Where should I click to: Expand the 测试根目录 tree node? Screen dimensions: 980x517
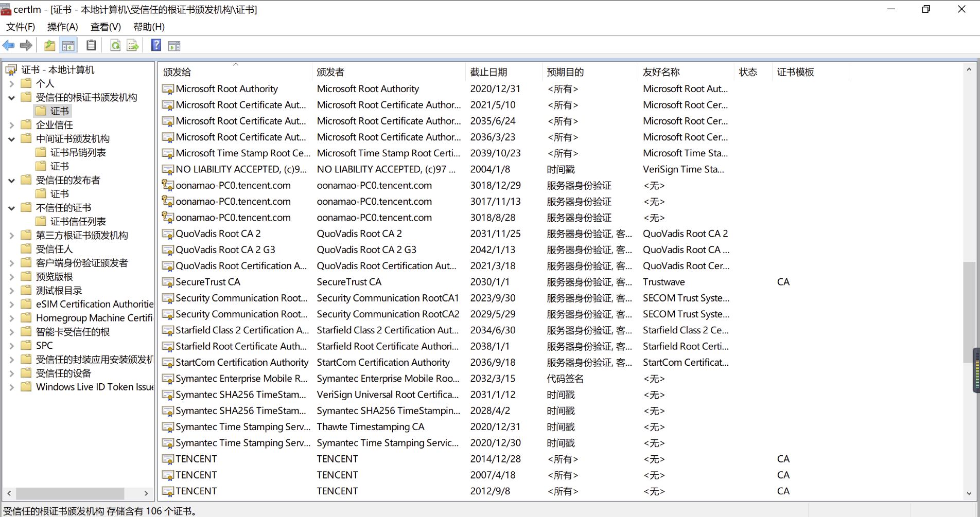click(12, 291)
